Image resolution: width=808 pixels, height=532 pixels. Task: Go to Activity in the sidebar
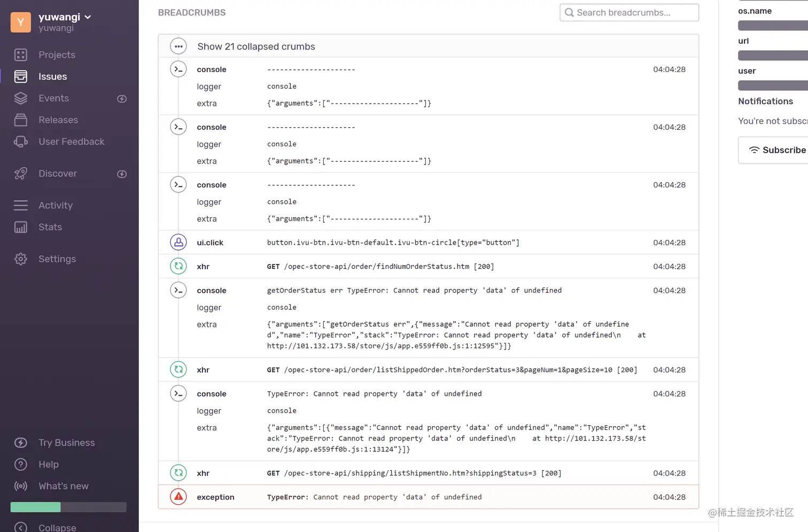click(55, 205)
